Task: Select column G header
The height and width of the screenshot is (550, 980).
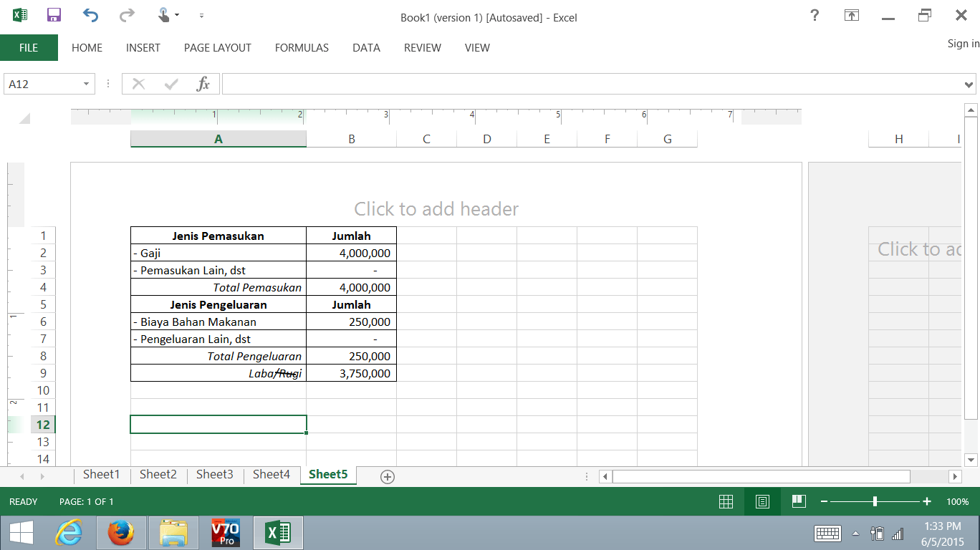Action: [668, 139]
